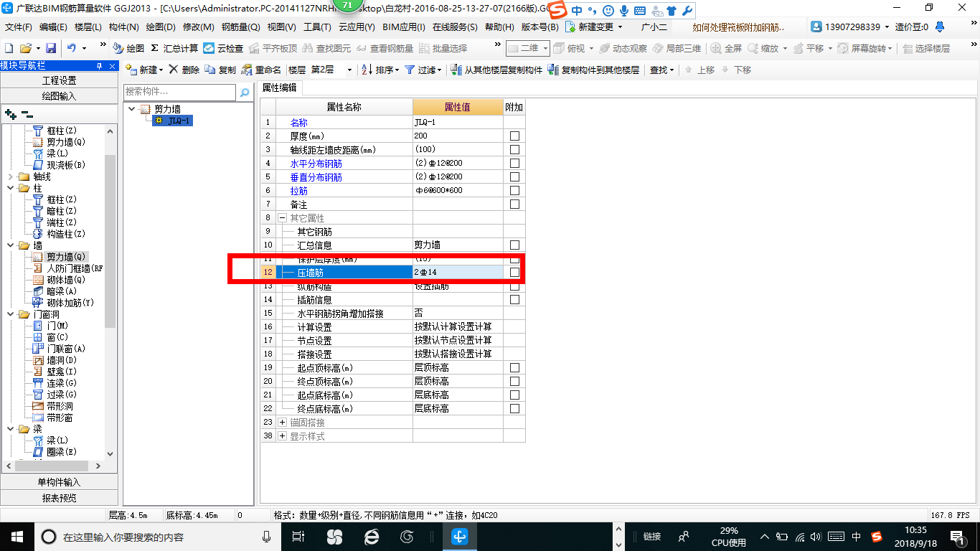Tick the 附加 checkbox for 汇总信息
This screenshot has width=980, height=551.
pyautogui.click(x=514, y=245)
